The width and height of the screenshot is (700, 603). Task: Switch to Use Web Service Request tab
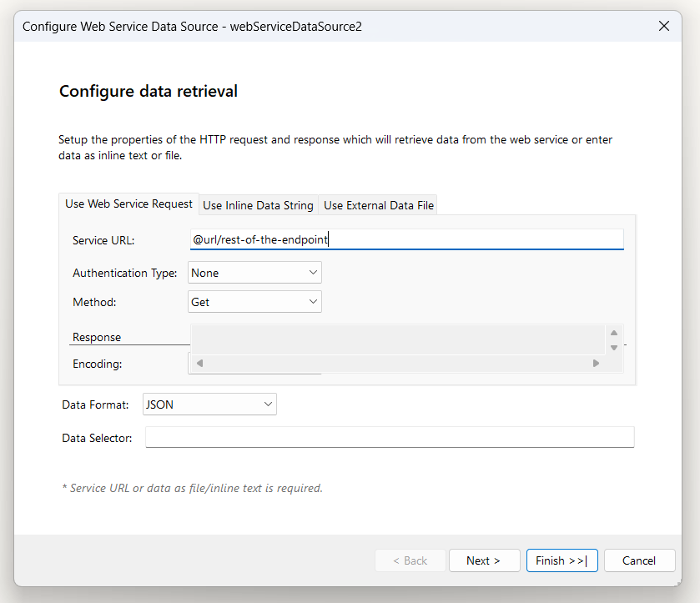coord(128,204)
